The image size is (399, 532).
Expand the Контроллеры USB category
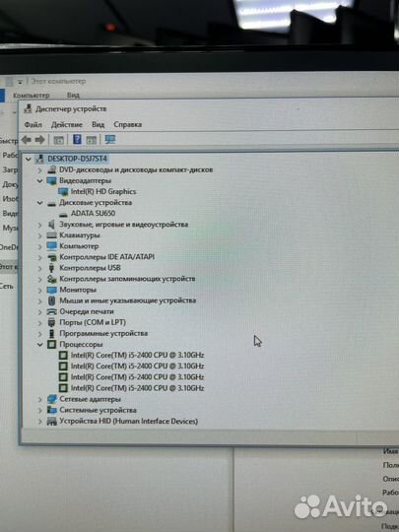[39, 268]
